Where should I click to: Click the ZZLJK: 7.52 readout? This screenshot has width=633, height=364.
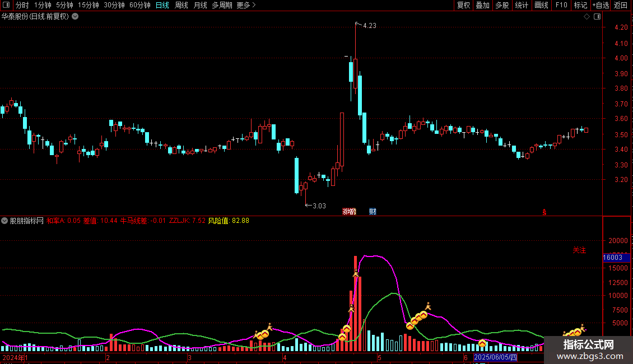187,221
